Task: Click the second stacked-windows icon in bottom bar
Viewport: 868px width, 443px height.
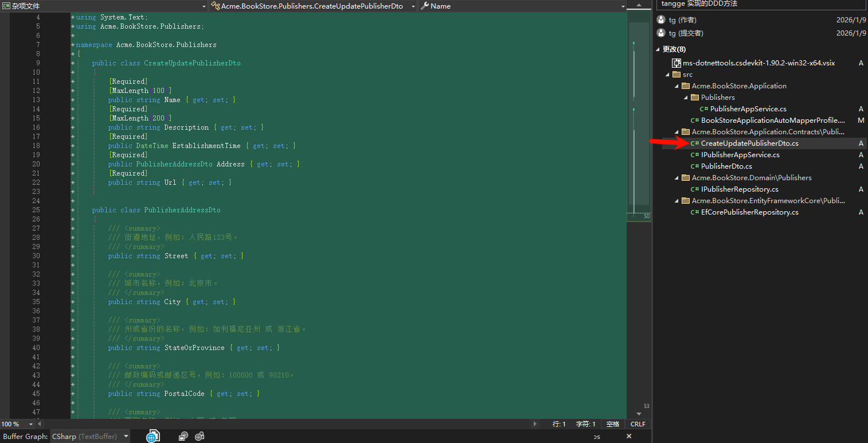Action: click(x=200, y=437)
